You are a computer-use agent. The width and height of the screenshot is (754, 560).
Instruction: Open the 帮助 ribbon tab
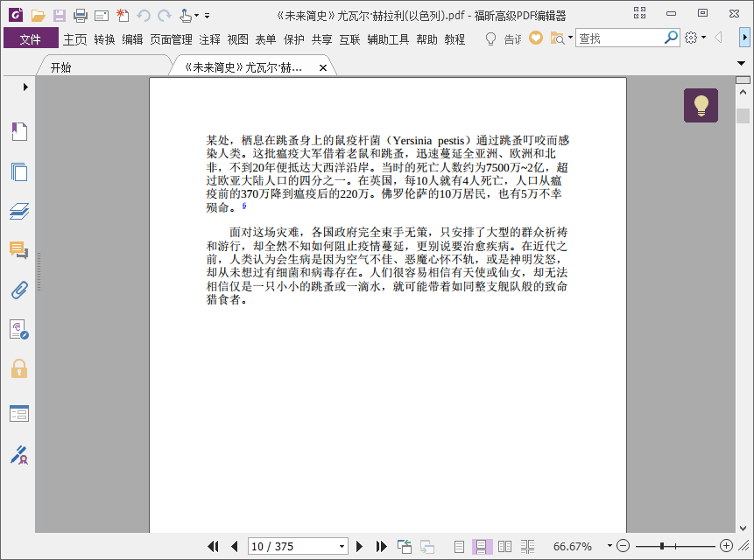coord(427,38)
